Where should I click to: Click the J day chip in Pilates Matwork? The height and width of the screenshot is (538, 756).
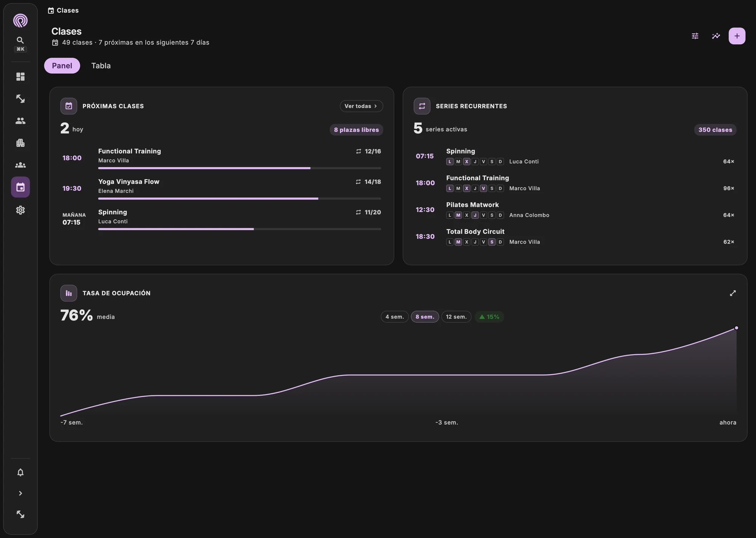click(475, 215)
